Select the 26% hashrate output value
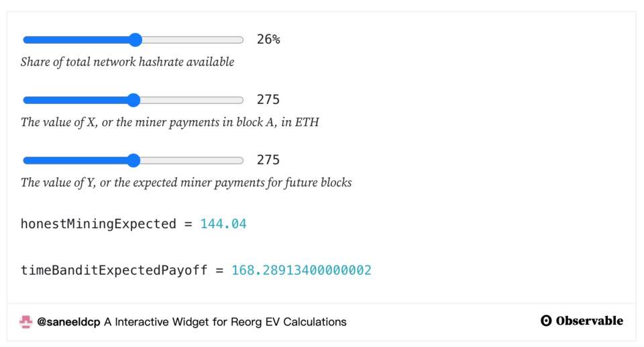Viewport: 644px width, 347px height. coord(268,40)
